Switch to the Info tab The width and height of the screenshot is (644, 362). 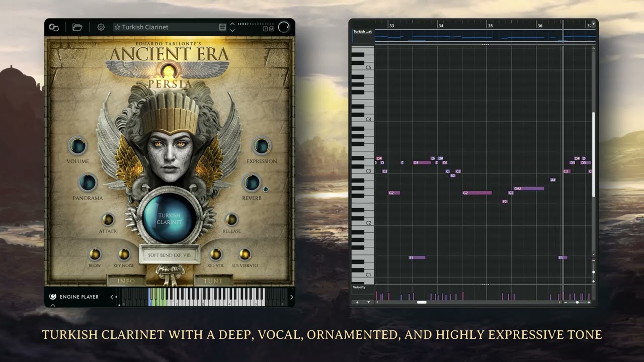(126, 281)
